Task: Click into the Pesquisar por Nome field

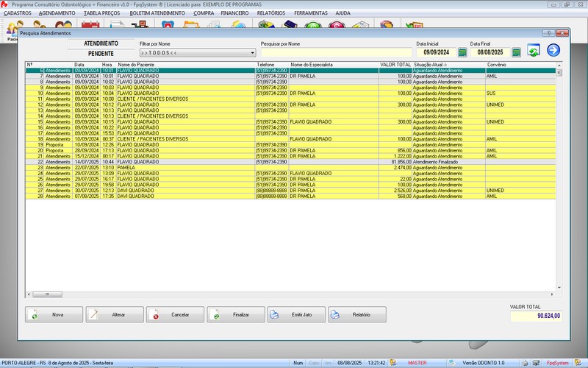Action: 336,53
